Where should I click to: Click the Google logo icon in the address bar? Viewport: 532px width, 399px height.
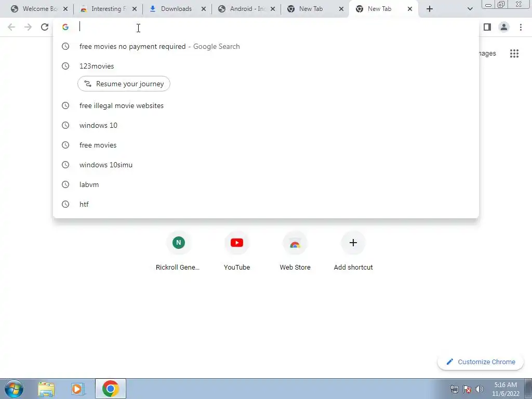click(65, 27)
